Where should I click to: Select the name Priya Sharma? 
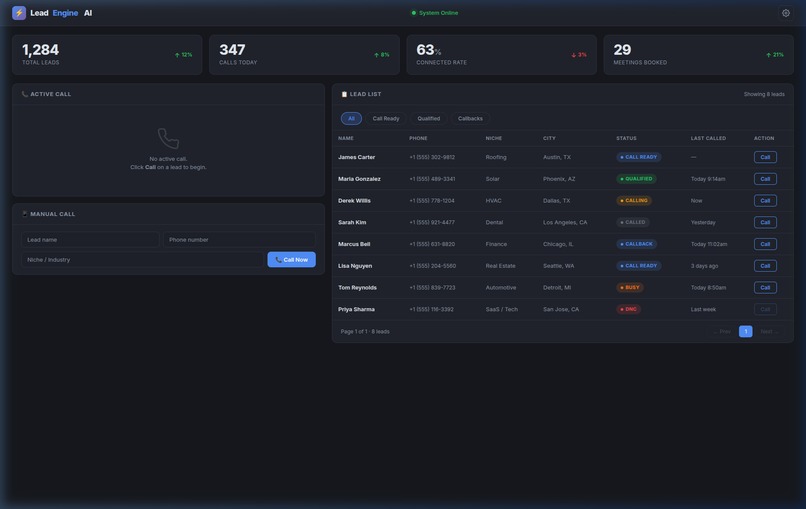click(x=356, y=310)
